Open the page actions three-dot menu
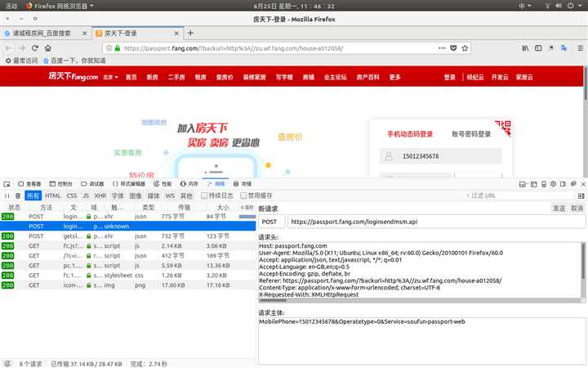Viewport: 588px width, 368px height. click(442, 48)
